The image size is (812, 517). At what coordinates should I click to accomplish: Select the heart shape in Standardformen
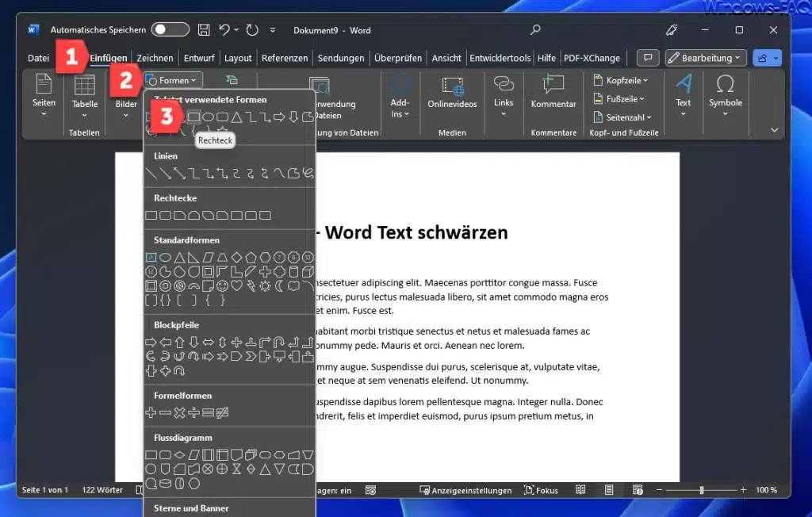pos(236,285)
